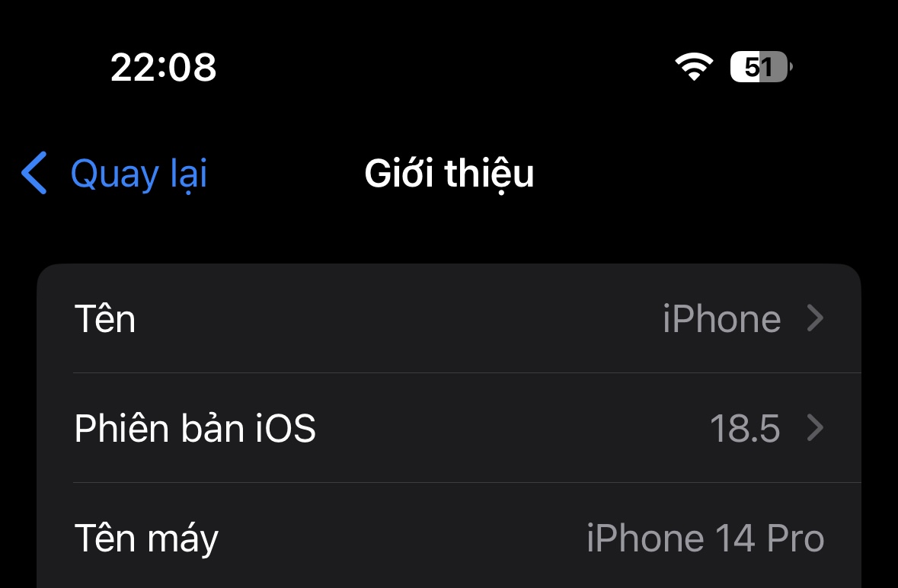Viewport: 898px width, 588px height.
Task: Open name editing via the Tên row chevron
Action: pyautogui.click(x=815, y=318)
